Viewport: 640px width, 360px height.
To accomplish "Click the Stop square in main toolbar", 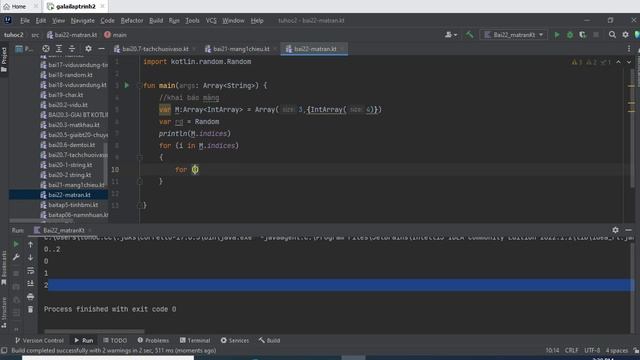I will (596, 35).
